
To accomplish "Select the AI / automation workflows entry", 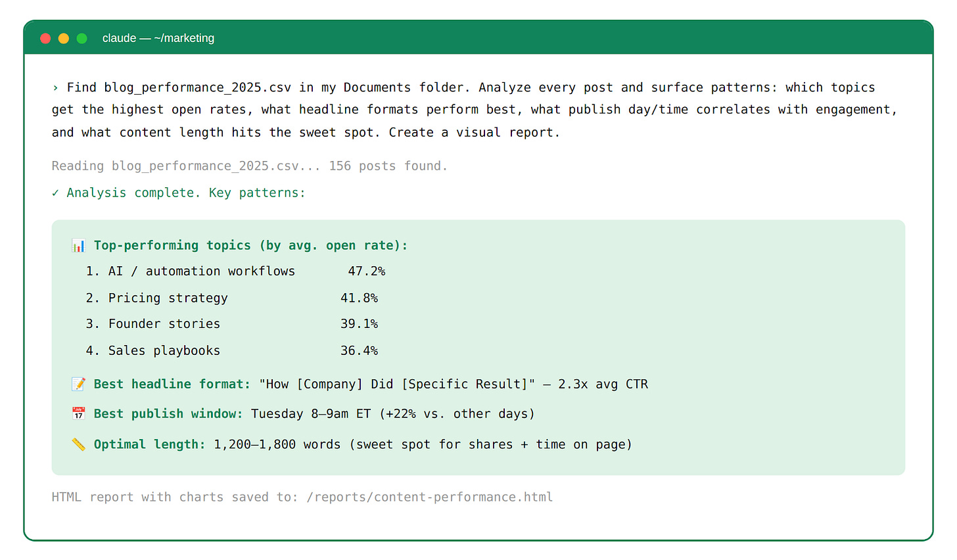I will pyautogui.click(x=202, y=271).
